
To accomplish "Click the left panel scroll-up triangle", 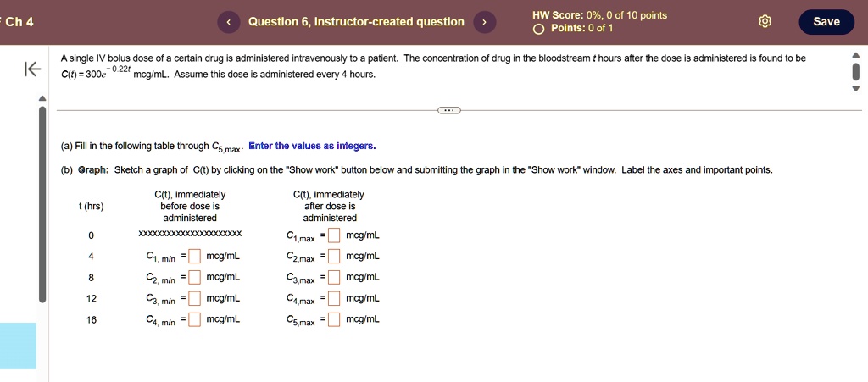I will [42, 98].
